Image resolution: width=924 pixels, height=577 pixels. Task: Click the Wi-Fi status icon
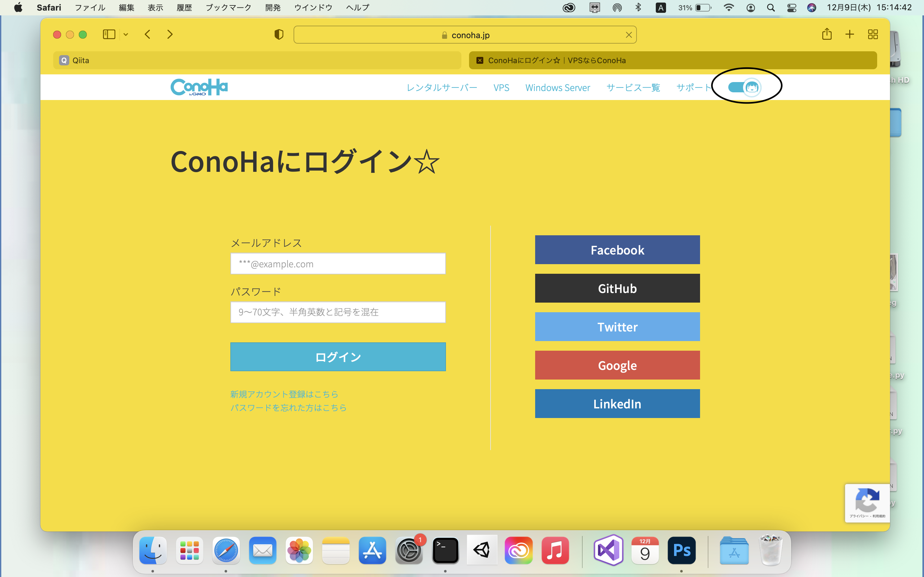coord(729,8)
